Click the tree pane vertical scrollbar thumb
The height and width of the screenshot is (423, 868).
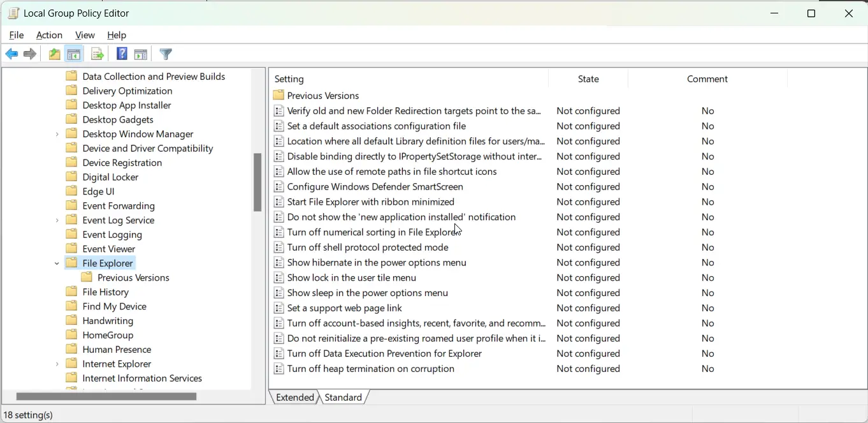pos(257,182)
